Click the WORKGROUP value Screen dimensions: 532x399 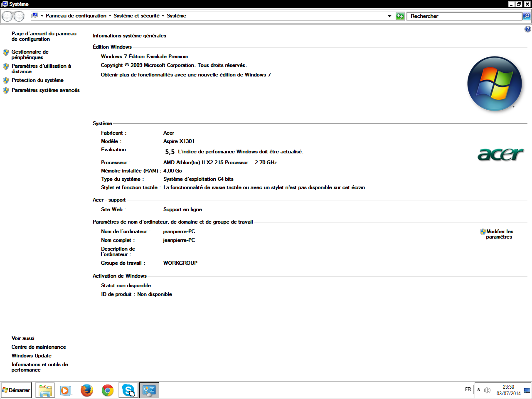pyautogui.click(x=180, y=263)
